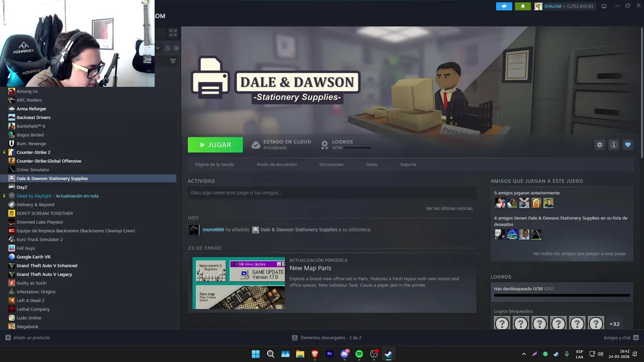Select Counter-Strike 2 in library

pos(33,152)
